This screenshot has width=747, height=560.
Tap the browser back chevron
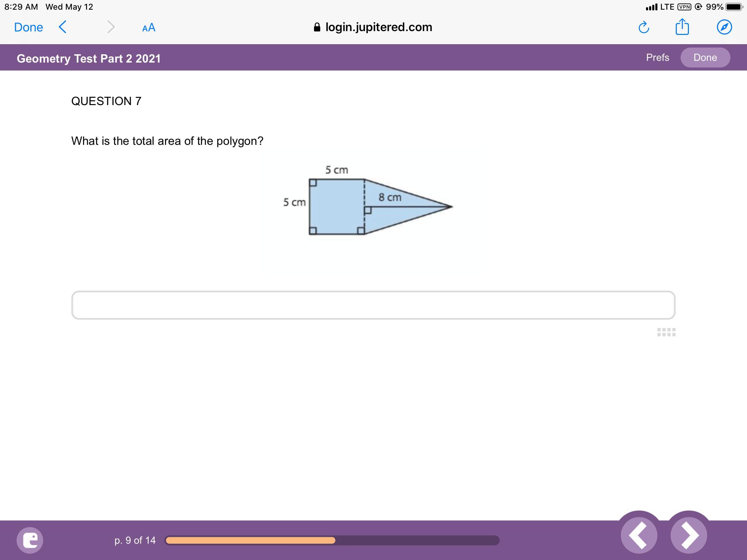point(63,27)
